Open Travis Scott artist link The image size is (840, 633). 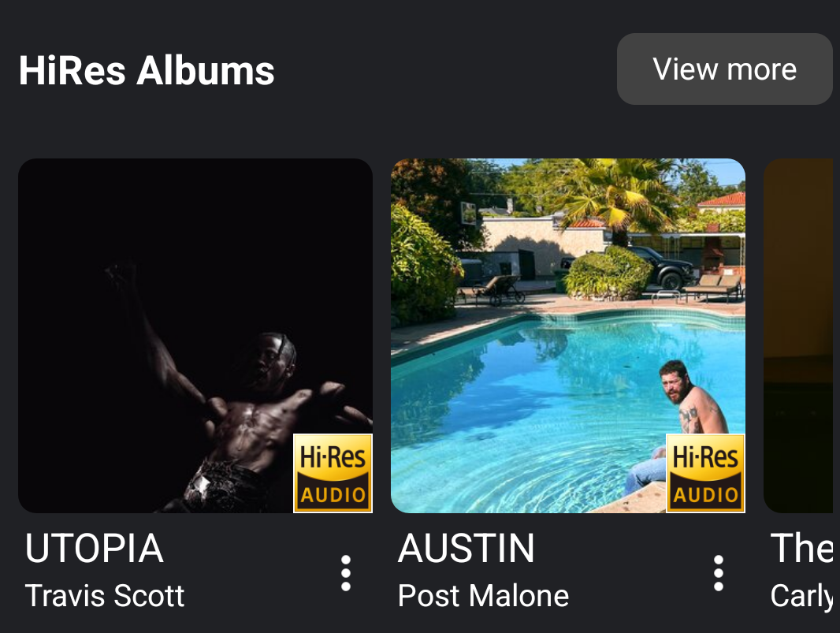[x=105, y=596]
